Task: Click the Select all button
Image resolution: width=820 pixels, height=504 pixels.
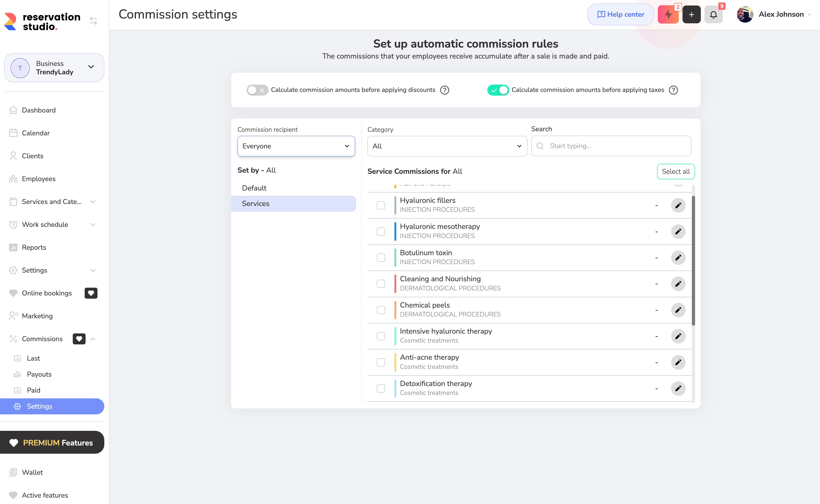Action: (676, 171)
